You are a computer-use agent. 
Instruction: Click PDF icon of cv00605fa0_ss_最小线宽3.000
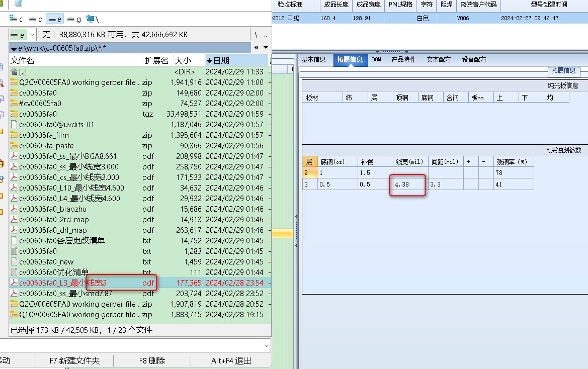[14, 166]
